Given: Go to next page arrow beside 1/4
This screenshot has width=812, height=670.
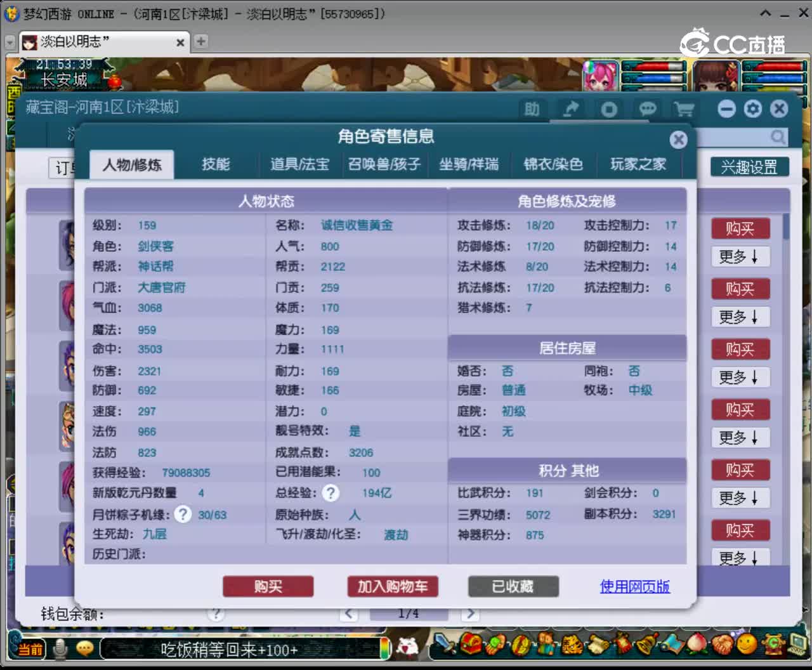Looking at the screenshot, I should (469, 614).
